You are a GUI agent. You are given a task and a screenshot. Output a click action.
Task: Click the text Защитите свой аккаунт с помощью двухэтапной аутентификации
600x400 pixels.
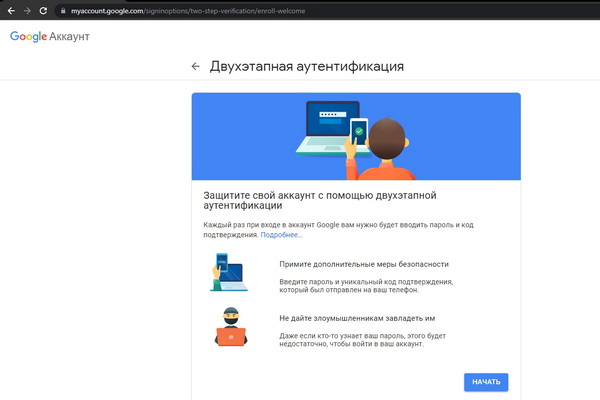click(320, 200)
